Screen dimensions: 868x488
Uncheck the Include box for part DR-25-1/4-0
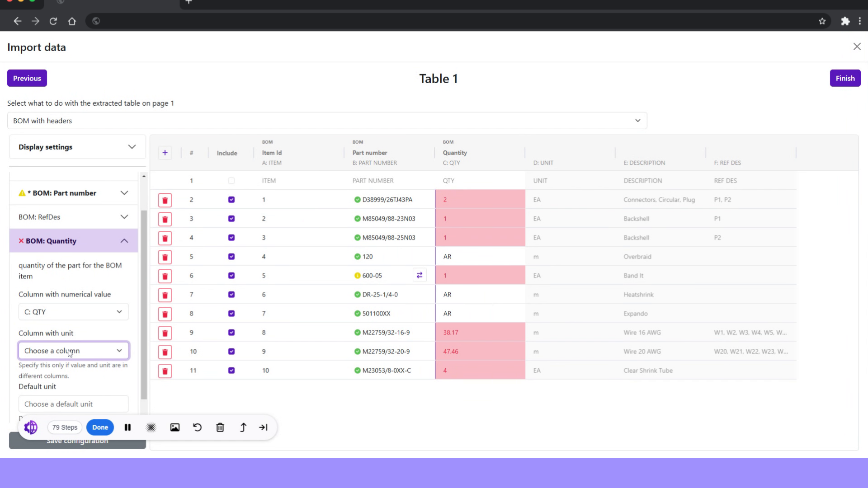coord(231,295)
